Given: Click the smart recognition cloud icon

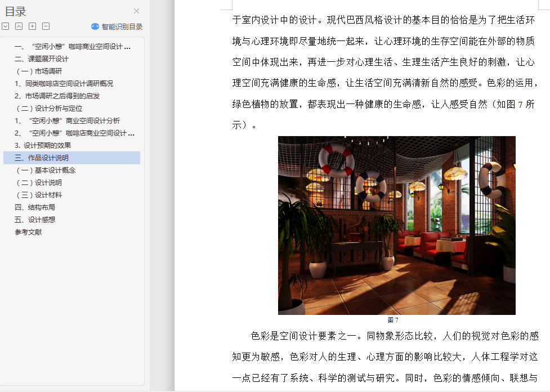Looking at the screenshot, I should pyautogui.click(x=95, y=26).
